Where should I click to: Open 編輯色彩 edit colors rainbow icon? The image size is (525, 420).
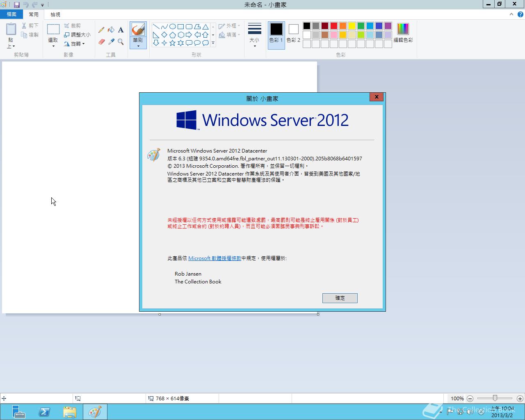tap(403, 29)
